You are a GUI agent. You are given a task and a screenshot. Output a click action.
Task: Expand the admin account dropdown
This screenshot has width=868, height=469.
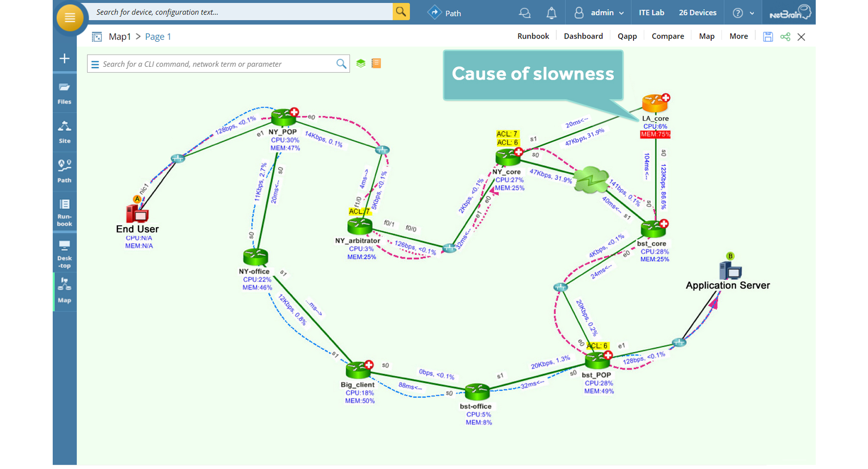pyautogui.click(x=622, y=13)
